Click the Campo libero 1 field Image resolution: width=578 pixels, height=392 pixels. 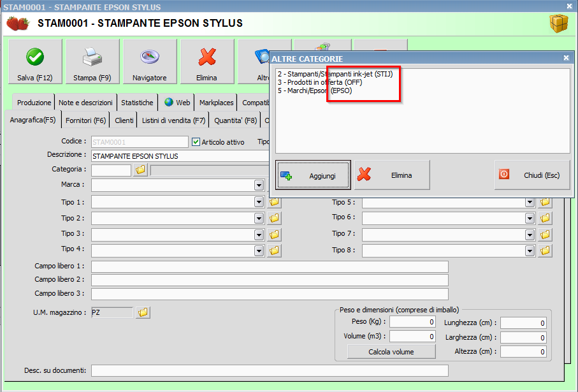[270, 266]
